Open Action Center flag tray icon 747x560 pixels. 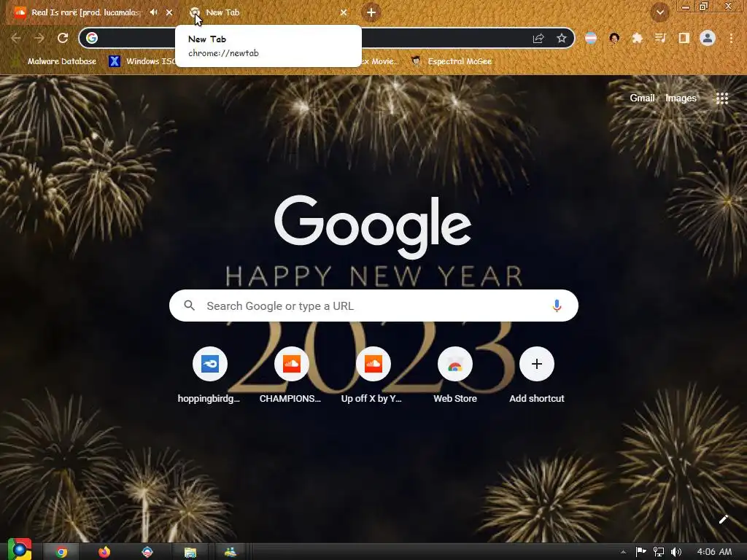point(640,552)
